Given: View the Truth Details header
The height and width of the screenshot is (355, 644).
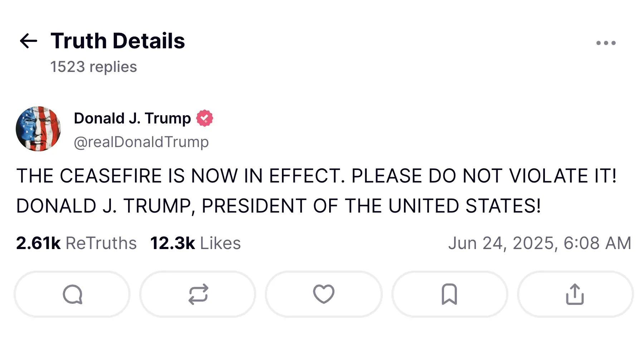Looking at the screenshot, I should tap(117, 40).
